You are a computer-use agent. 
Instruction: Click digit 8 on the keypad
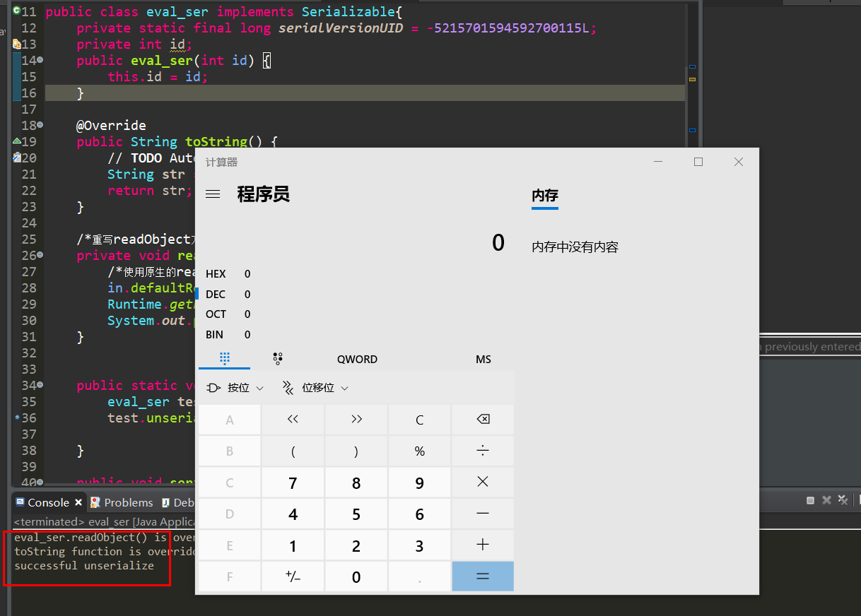coord(356,482)
